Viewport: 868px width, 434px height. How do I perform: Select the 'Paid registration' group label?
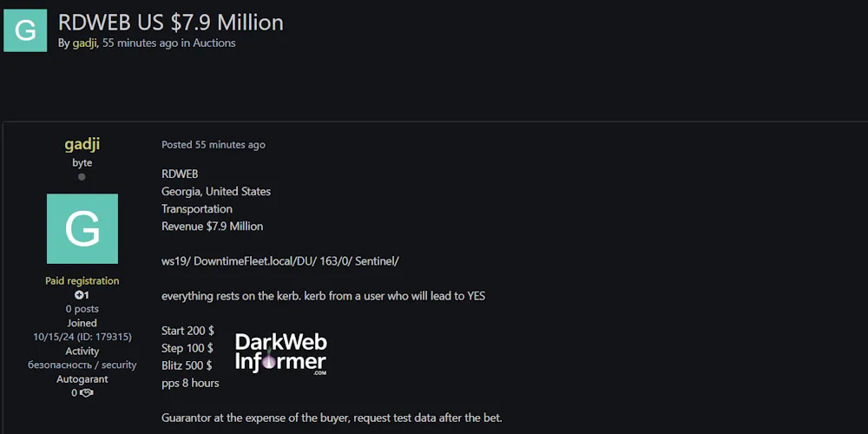[x=82, y=281]
